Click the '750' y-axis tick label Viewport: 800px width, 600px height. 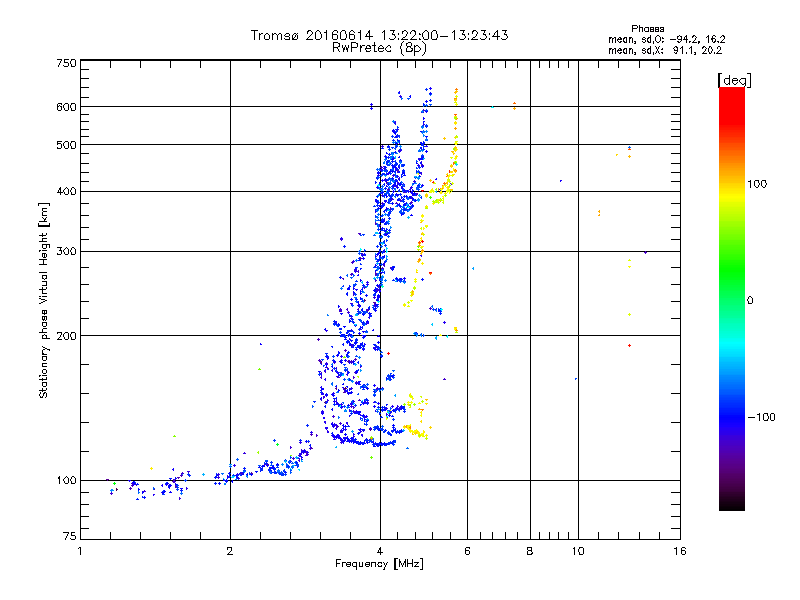(x=66, y=63)
